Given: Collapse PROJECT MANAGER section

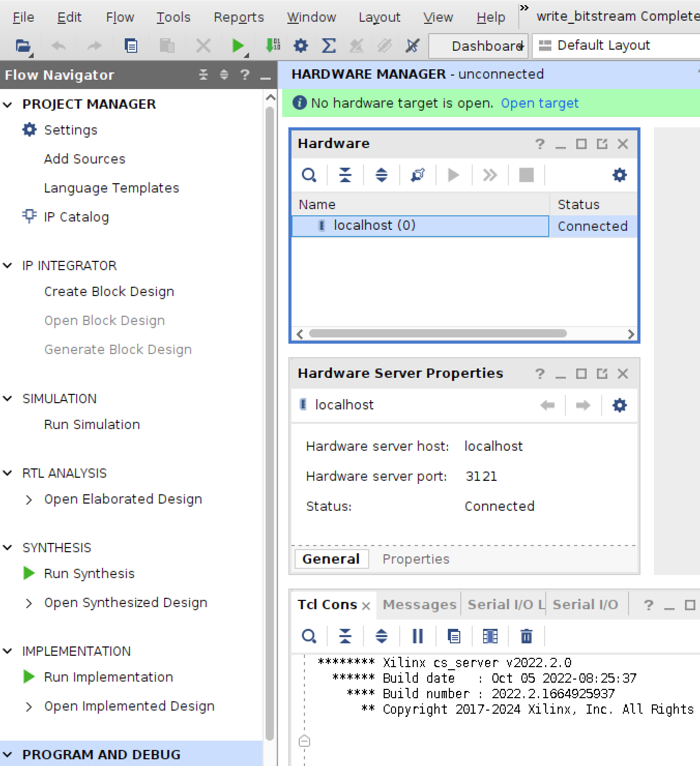Looking at the screenshot, I should click(8, 105).
